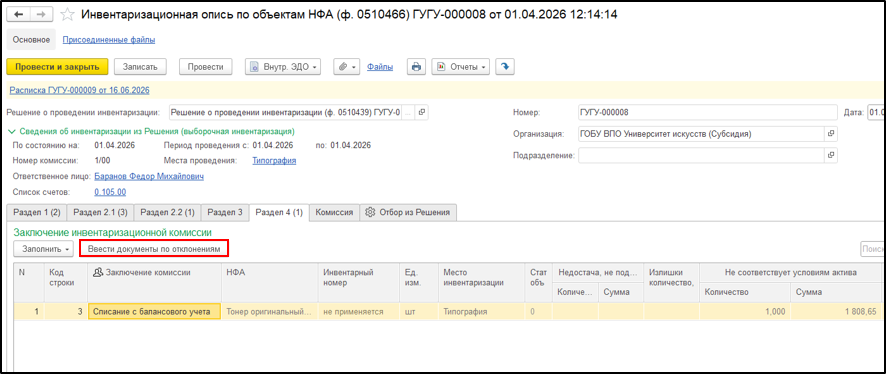Click quantity cell 1,000
Screen dimensions: 886x374
745,311
